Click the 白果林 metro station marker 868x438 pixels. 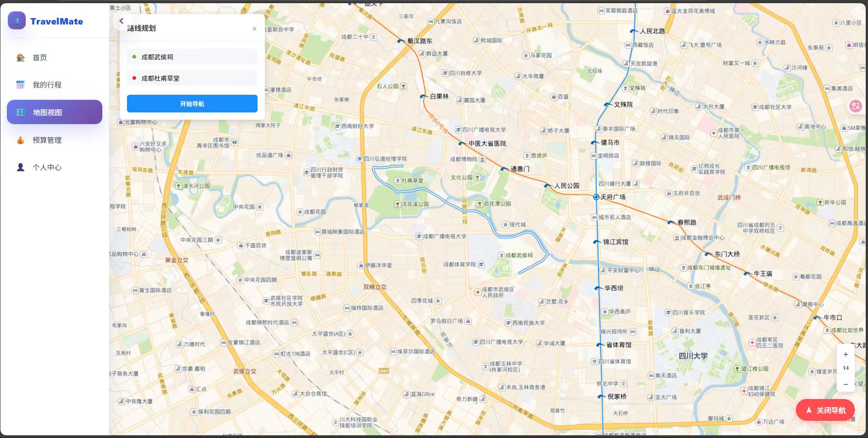coord(423,96)
